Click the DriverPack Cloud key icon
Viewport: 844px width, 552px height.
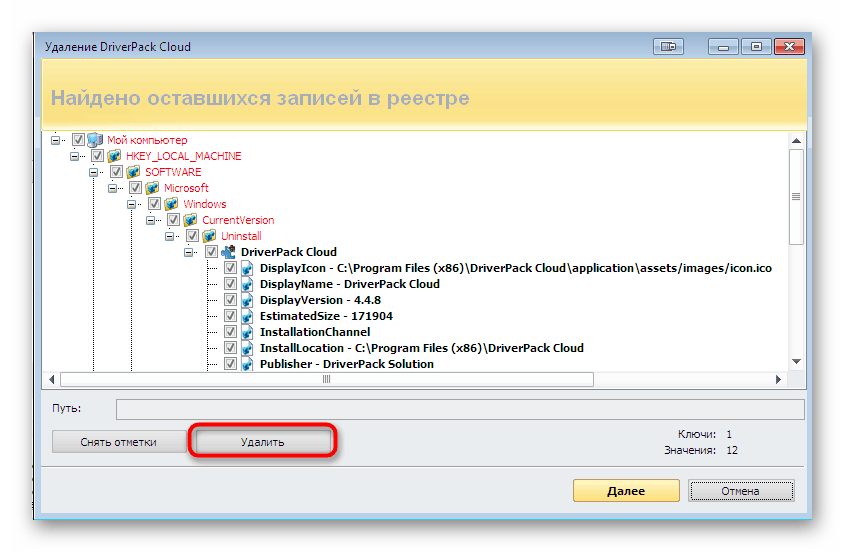coord(229,252)
